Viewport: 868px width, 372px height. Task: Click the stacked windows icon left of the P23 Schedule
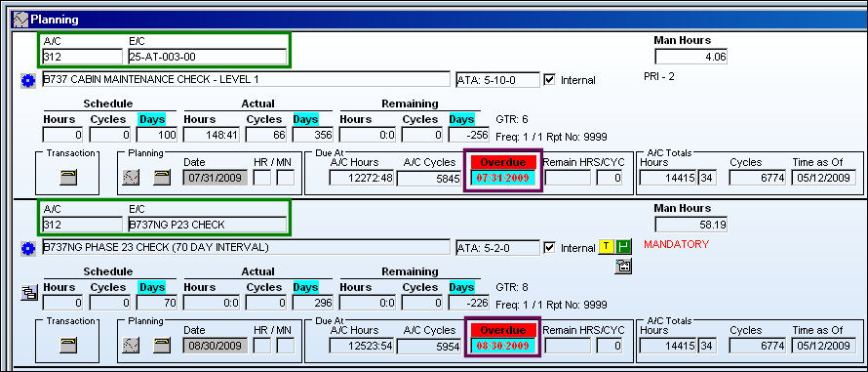tap(28, 293)
